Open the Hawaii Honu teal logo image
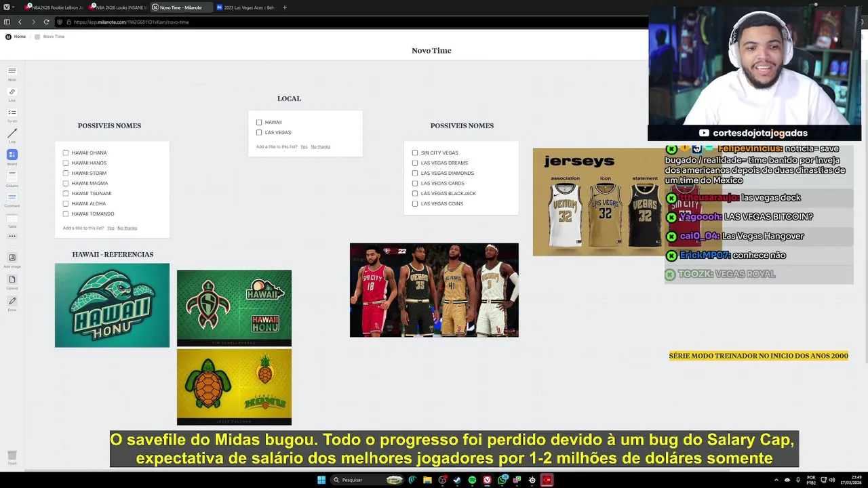This screenshot has height=488, width=868. pos(112,305)
